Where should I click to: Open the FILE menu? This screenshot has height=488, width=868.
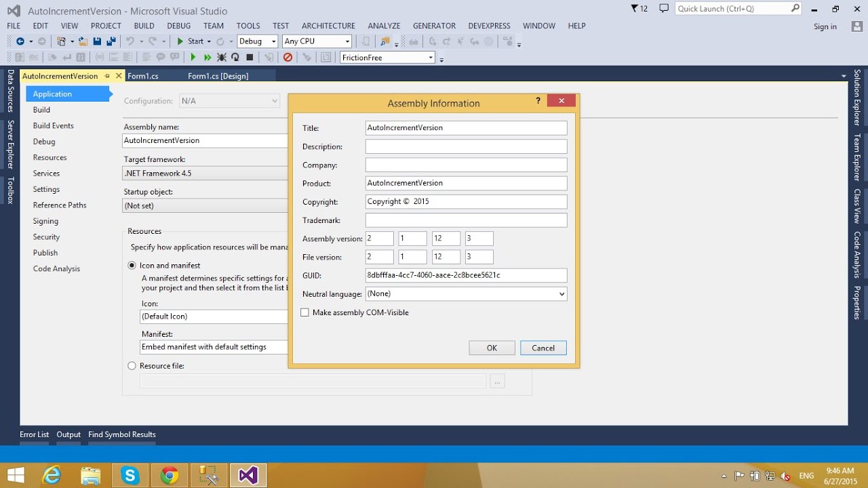(14, 26)
